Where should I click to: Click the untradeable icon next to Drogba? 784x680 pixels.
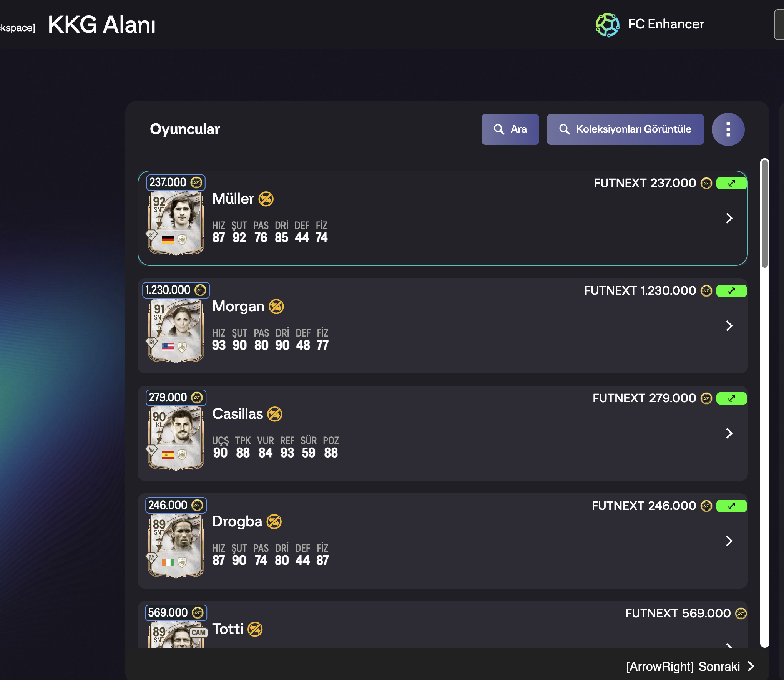(274, 522)
